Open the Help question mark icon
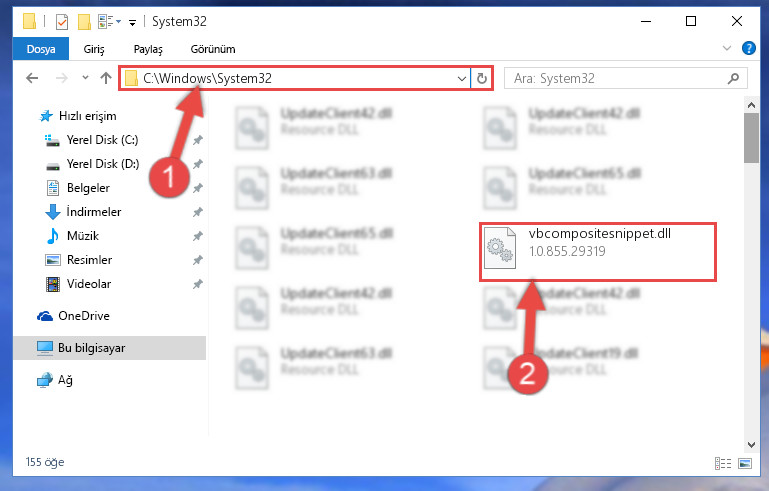The width and height of the screenshot is (769, 491). point(748,48)
